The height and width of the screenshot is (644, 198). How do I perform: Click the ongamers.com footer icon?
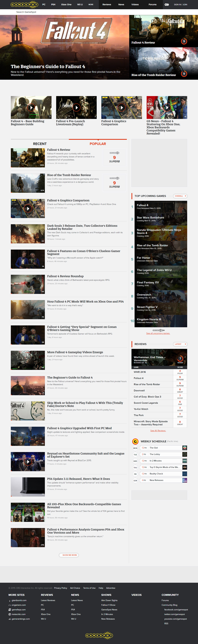(10, 605)
